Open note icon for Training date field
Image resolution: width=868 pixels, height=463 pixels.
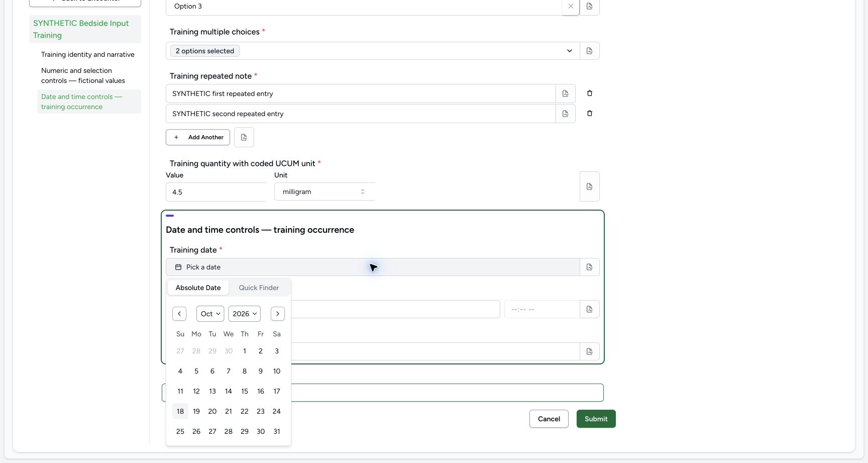click(590, 267)
